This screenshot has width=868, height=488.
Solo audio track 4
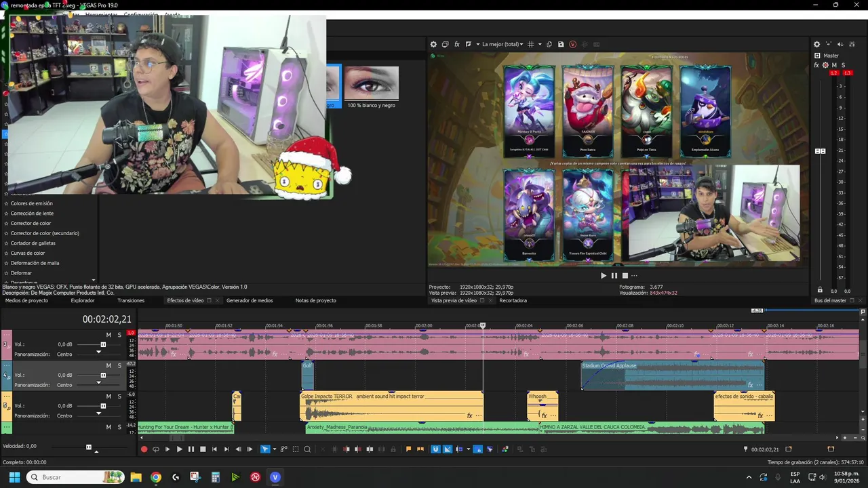119,365
